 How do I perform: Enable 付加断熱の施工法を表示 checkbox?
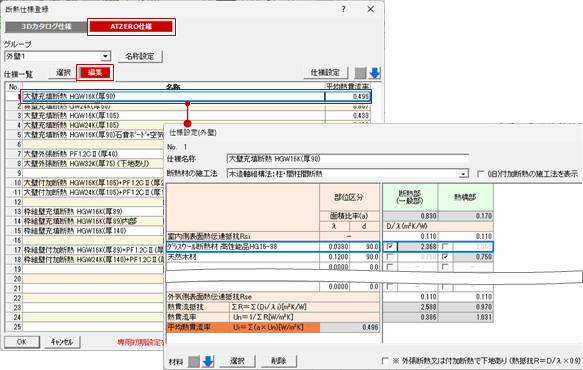pos(480,174)
